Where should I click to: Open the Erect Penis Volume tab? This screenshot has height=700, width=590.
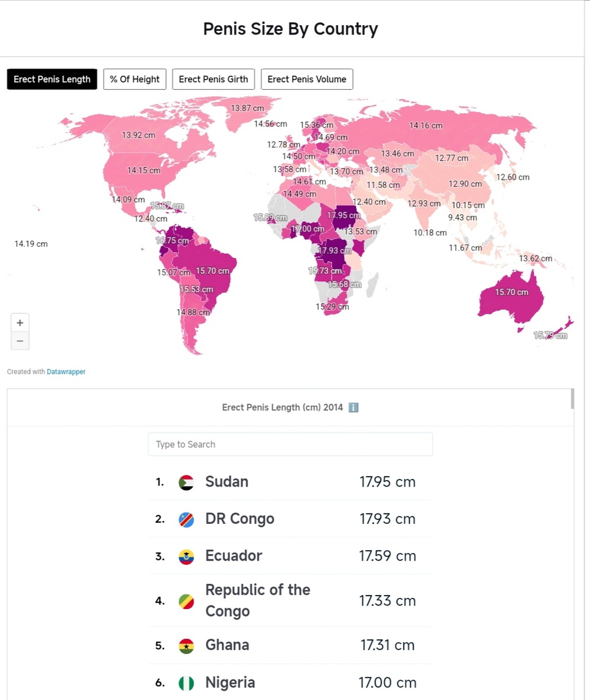[x=306, y=79]
